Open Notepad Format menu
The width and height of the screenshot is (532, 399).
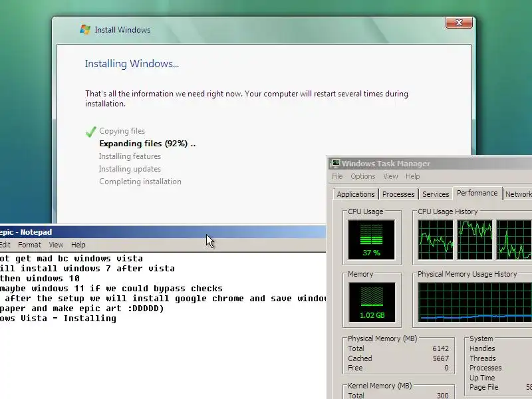pyautogui.click(x=29, y=245)
